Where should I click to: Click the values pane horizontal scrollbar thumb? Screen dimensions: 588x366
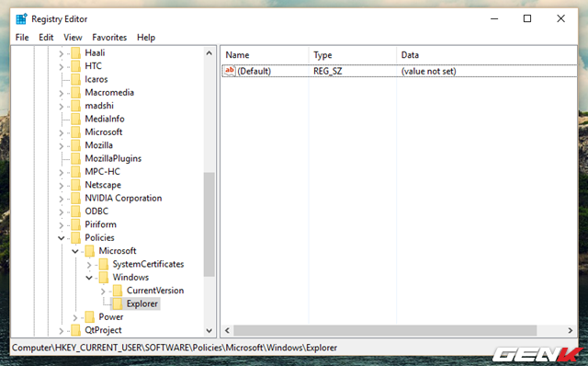pyautogui.click(x=385, y=330)
